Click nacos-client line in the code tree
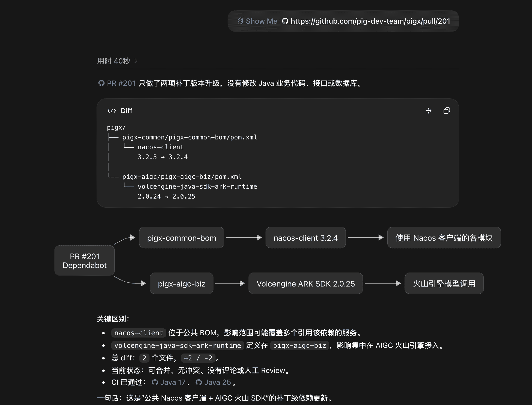The height and width of the screenshot is (405, 532). (x=161, y=147)
